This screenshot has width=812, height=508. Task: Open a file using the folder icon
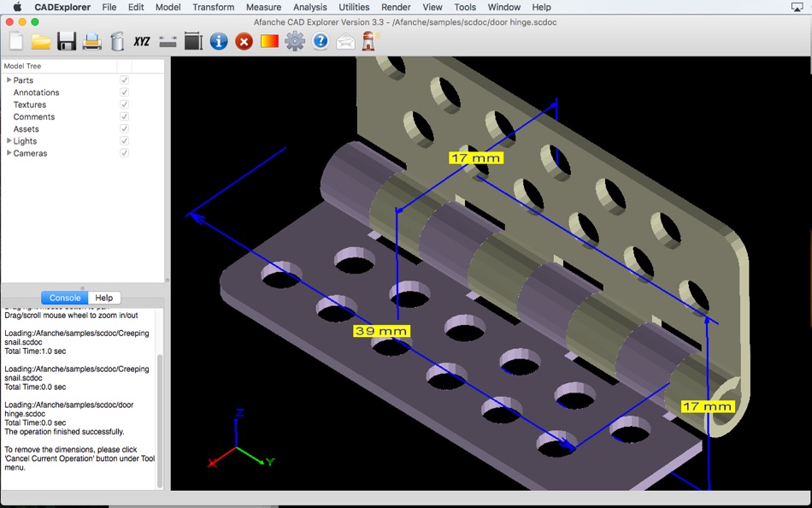41,41
